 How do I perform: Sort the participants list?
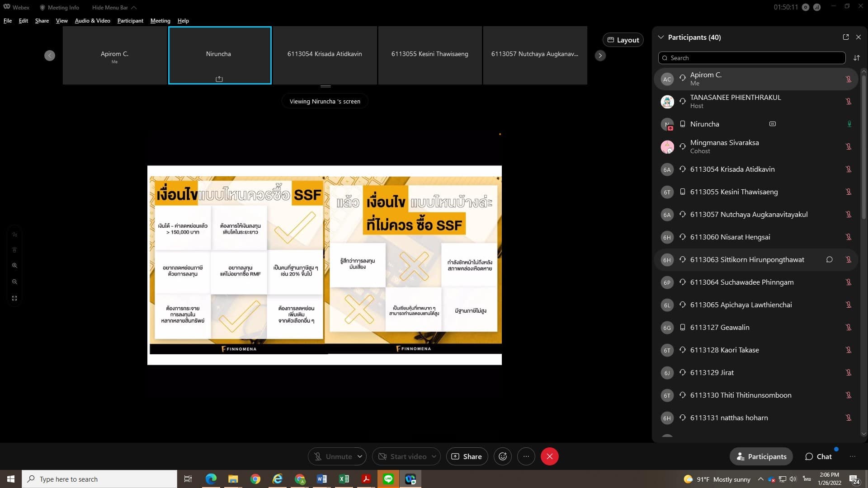(856, 58)
